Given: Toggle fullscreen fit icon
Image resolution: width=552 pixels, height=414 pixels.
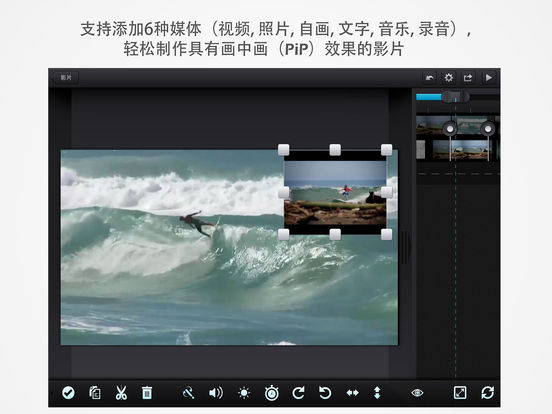Looking at the screenshot, I should click(x=460, y=393).
